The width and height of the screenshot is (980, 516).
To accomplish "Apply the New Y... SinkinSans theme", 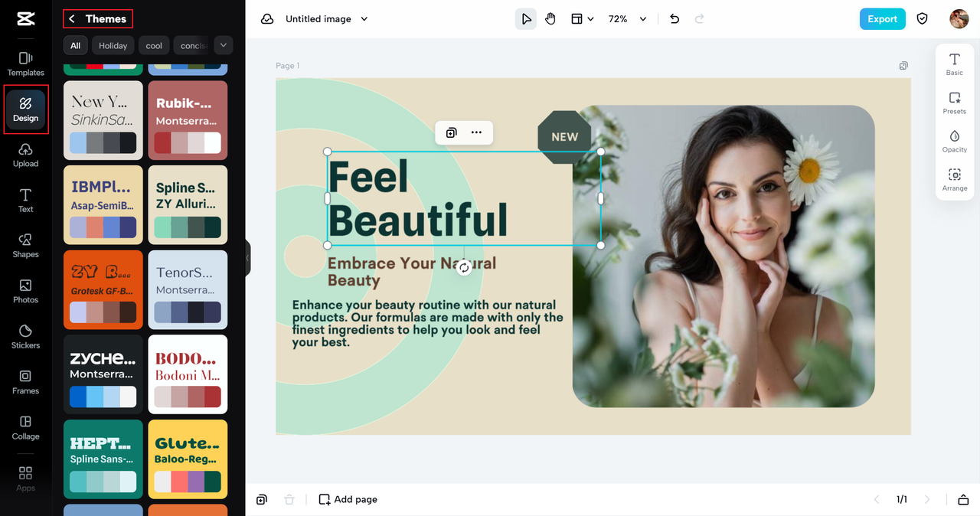I will pyautogui.click(x=103, y=120).
